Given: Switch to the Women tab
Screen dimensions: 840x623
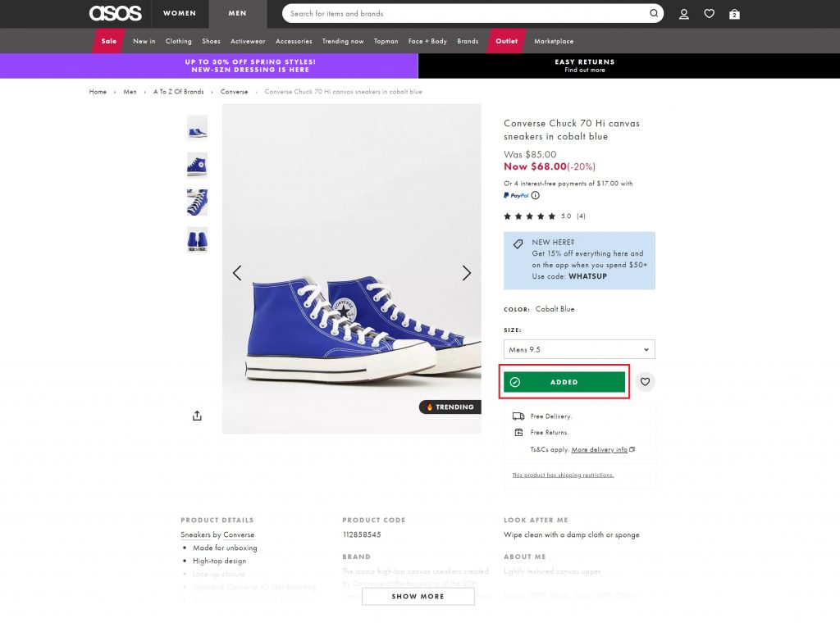Looking at the screenshot, I should 180,13.
